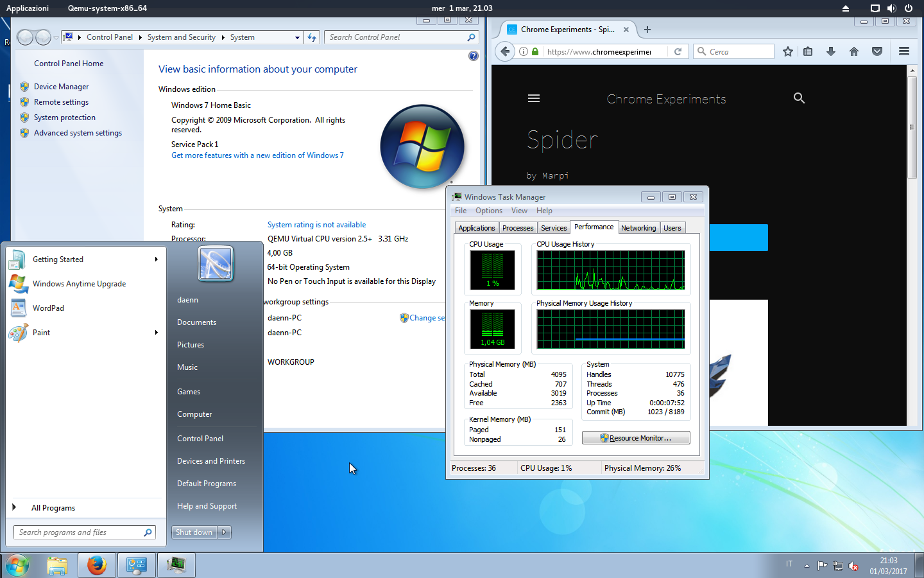
Task: Open the Firefox hamburger menu
Action: pos(904,51)
